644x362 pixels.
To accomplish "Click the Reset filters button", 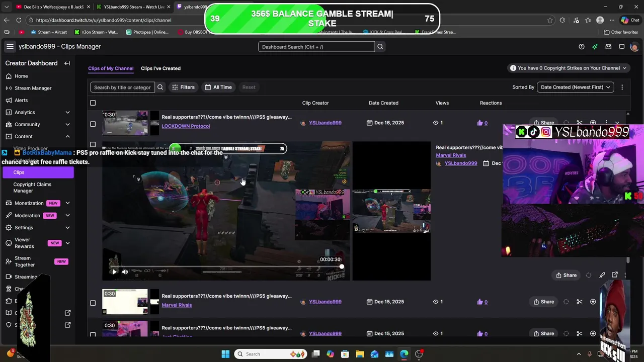I will pos(249,87).
